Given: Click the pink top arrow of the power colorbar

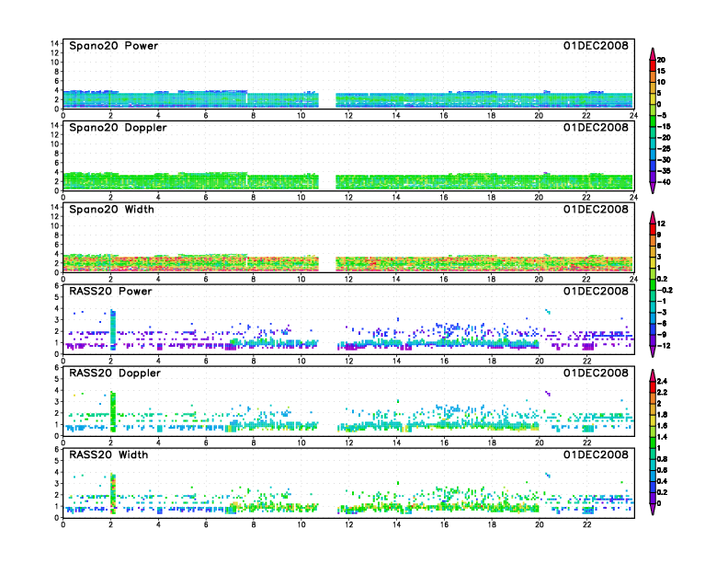Looking at the screenshot, I should click(653, 54).
